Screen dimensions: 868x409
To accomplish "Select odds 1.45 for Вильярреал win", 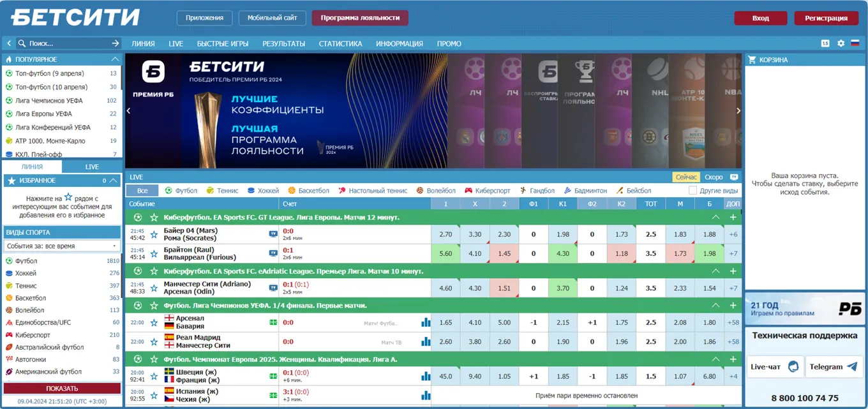I will tap(504, 253).
